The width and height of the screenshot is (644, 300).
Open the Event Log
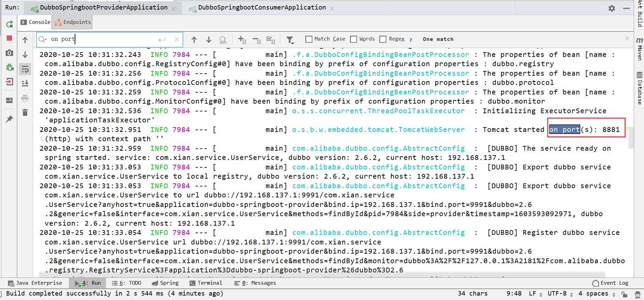coord(610,283)
